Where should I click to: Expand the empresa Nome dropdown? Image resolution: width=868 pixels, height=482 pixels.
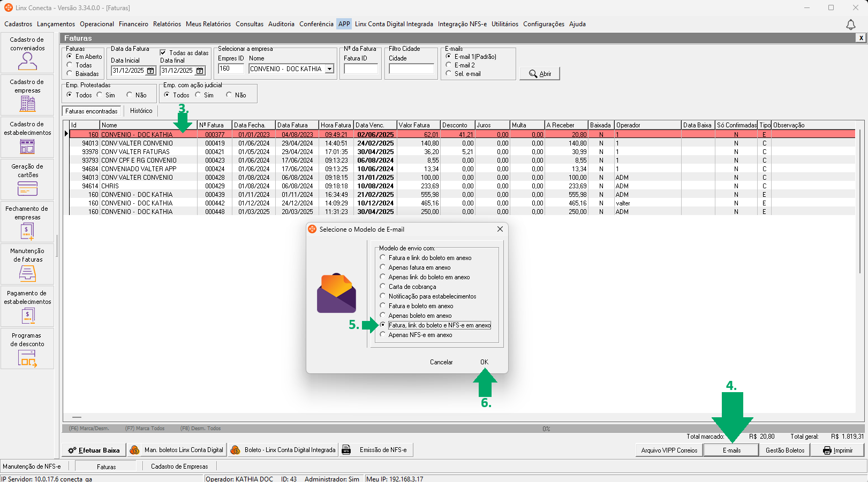coord(330,69)
